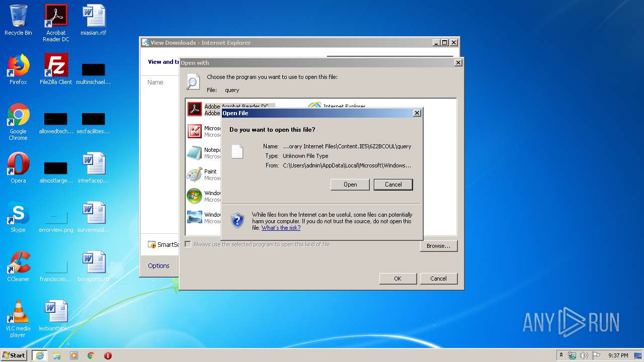This screenshot has height=362, width=644.
Task: Click Browse... in Open with dialog
Action: point(439,246)
